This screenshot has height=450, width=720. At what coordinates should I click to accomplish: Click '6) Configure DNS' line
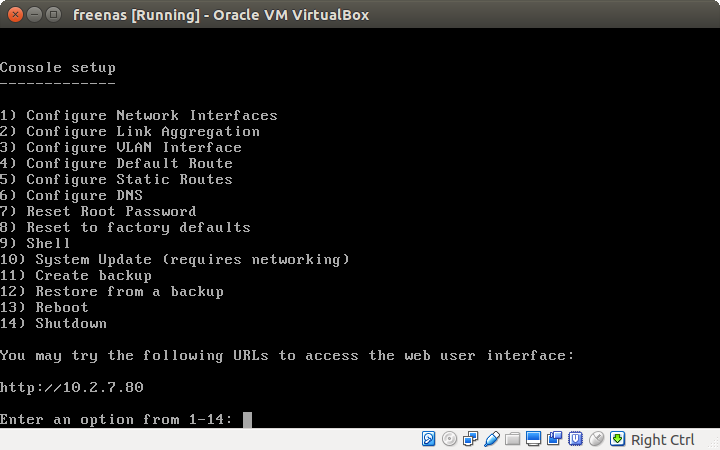pos(71,196)
